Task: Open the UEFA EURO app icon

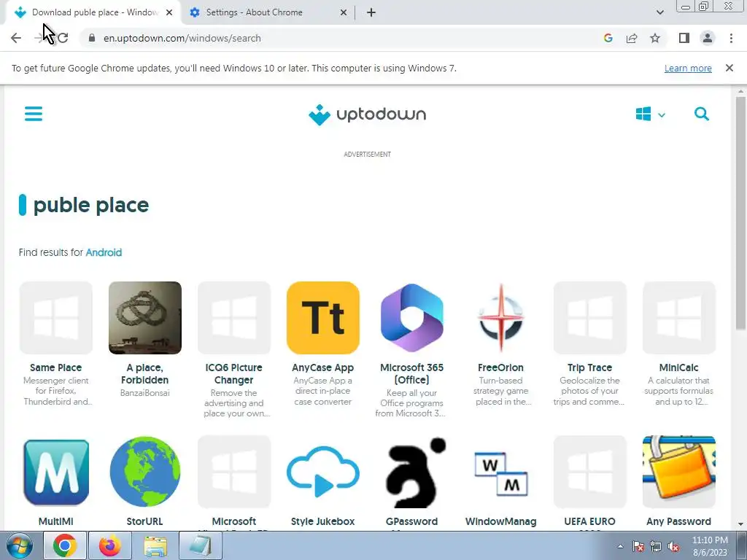Action: pos(589,472)
